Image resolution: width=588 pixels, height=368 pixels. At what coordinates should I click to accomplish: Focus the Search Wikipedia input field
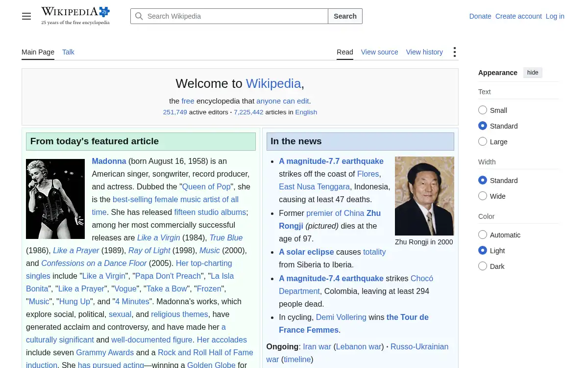point(229,16)
